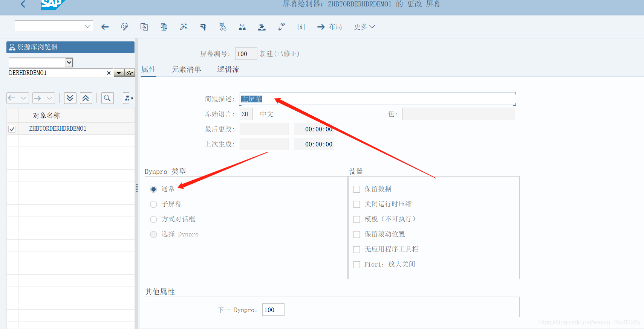Click the panel splitter handle dots
This screenshot has width=644, height=329.
(x=137, y=188)
